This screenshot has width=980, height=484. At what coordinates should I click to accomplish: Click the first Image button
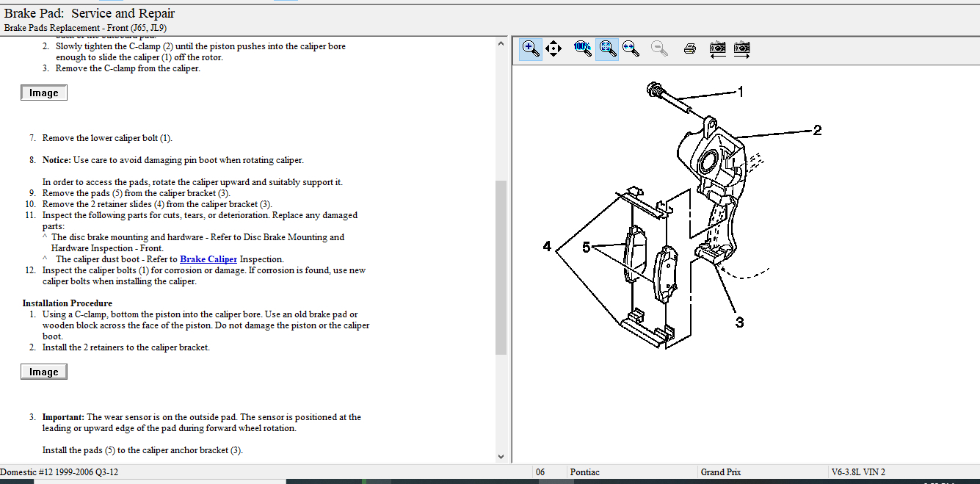pos(44,93)
